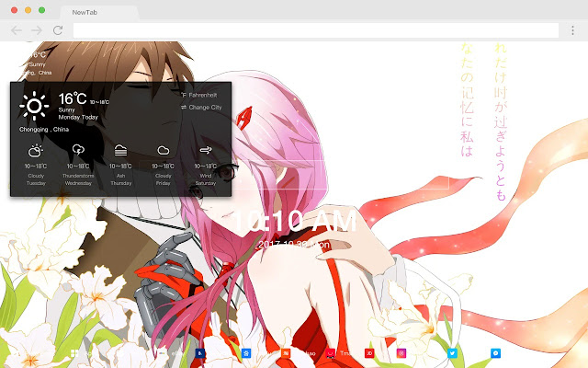
Task: Switch temperature to Fahrenheit
Action: click(x=199, y=95)
